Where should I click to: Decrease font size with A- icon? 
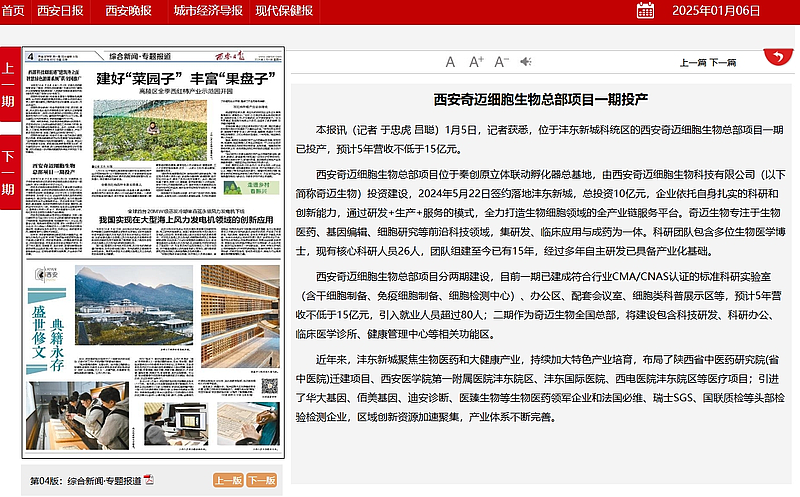502,62
